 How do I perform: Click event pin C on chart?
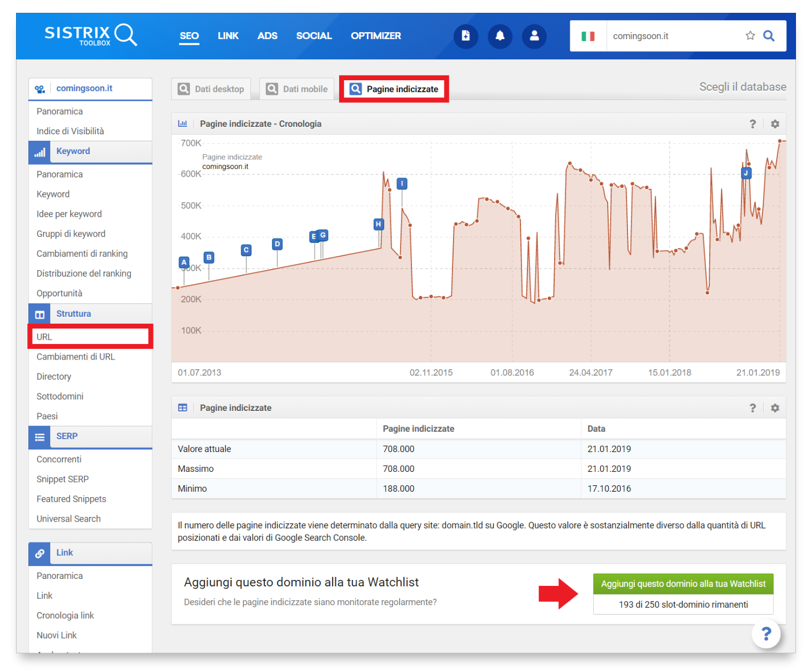(x=246, y=250)
